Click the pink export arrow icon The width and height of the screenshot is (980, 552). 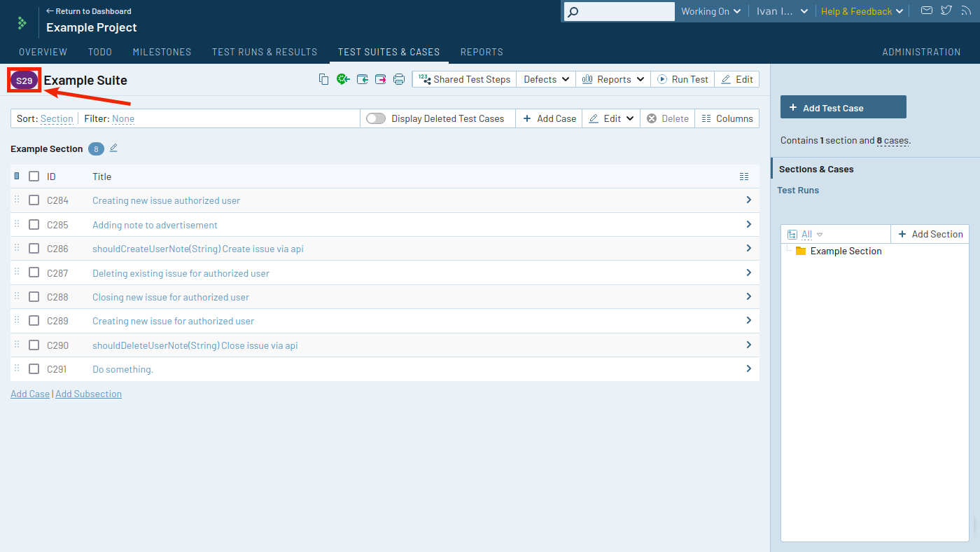pos(381,79)
